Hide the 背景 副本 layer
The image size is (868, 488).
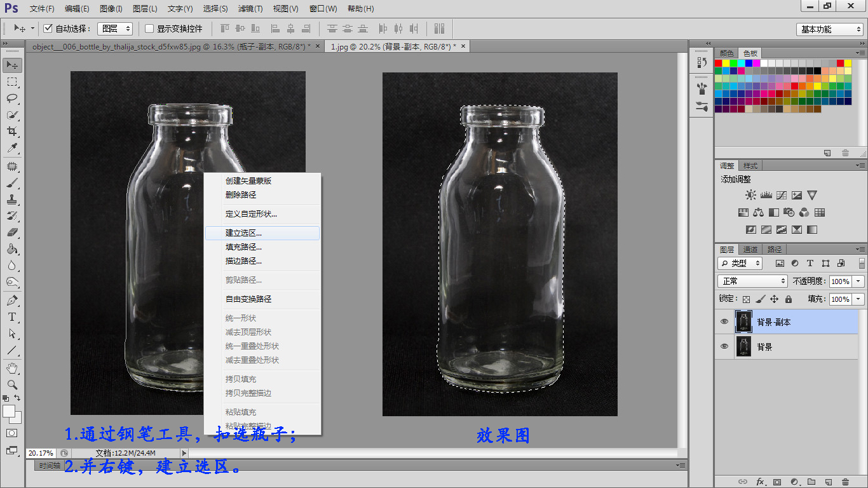pyautogui.click(x=724, y=322)
